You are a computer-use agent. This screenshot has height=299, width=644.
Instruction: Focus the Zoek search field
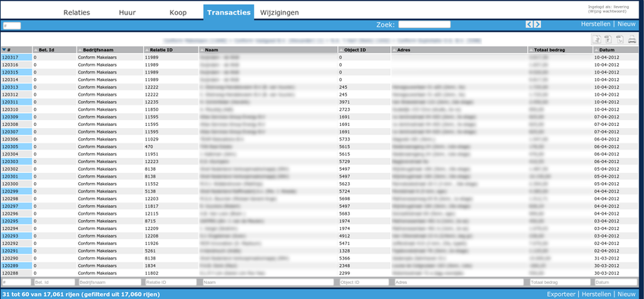(x=424, y=25)
